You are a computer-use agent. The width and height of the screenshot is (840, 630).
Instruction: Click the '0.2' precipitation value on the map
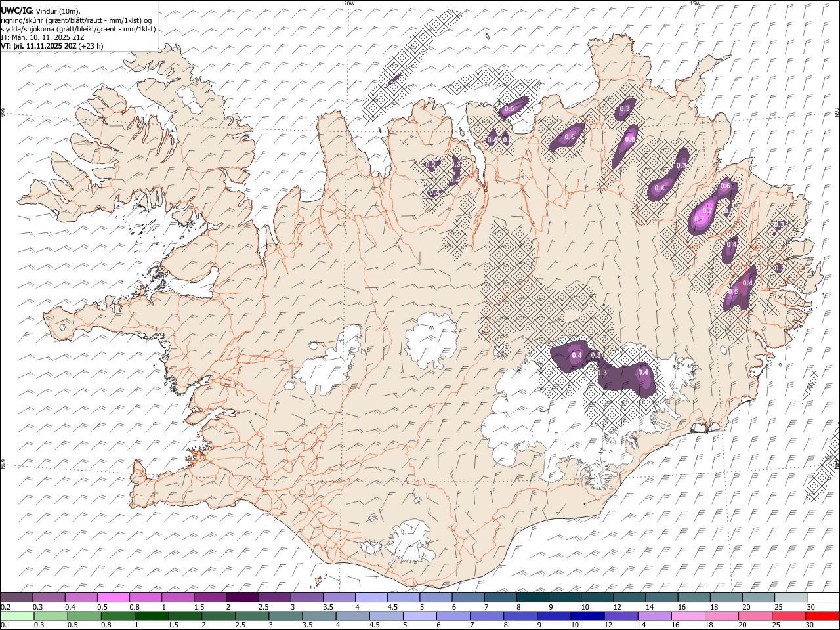[x=431, y=165]
